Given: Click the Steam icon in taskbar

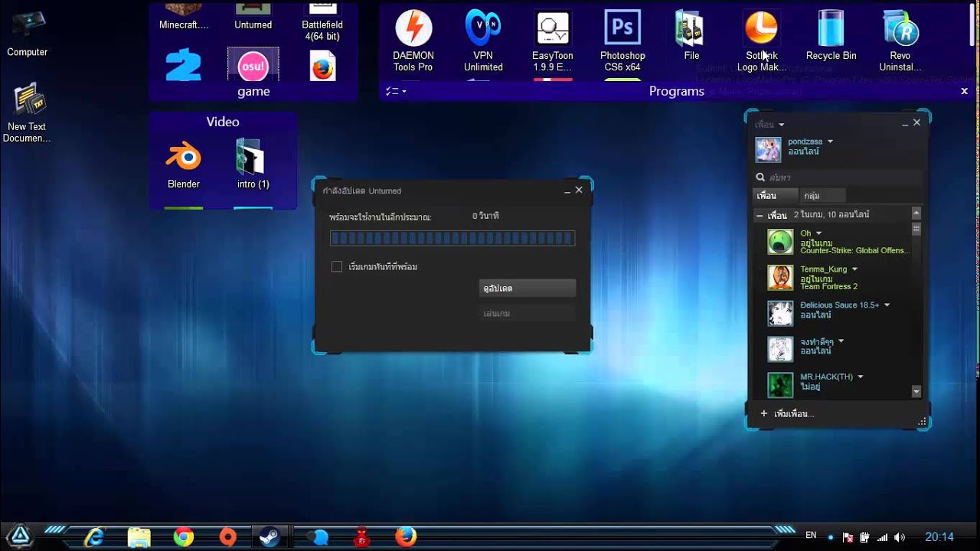Looking at the screenshot, I should pyautogui.click(x=269, y=536).
